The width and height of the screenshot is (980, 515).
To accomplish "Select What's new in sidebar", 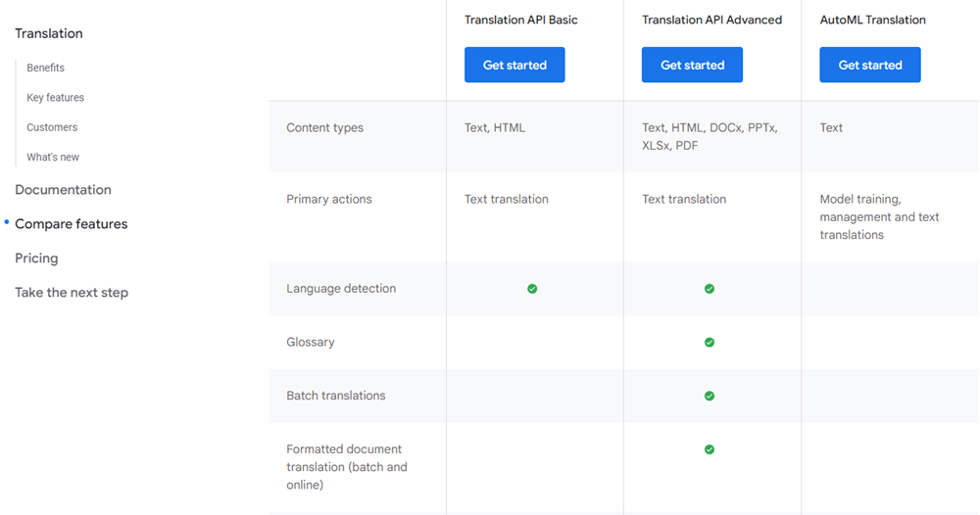I will (53, 158).
